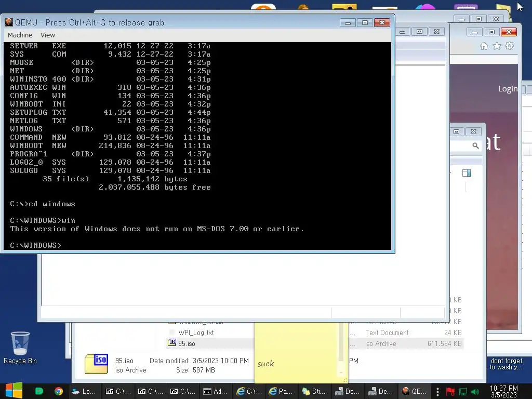Minimize the QEMU window
Screen dimensions: 532x399
(348, 23)
